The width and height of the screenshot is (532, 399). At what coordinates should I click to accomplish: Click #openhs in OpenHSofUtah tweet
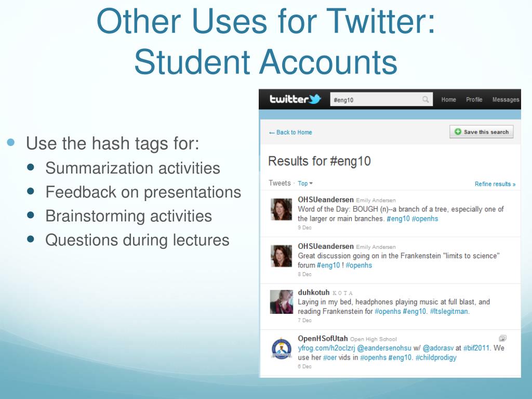click(x=373, y=357)
